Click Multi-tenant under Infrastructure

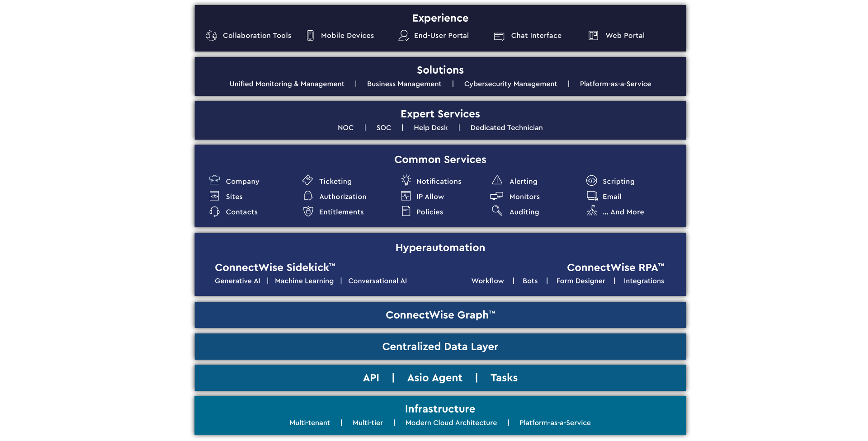point(309,423)
